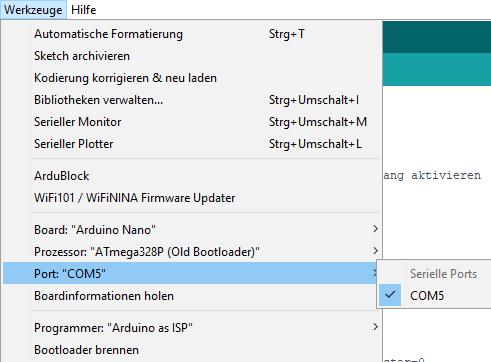The image size is (491, 362).
Task: Click Kodierung korrigieren & neu laden
Action: pos(191,78)
